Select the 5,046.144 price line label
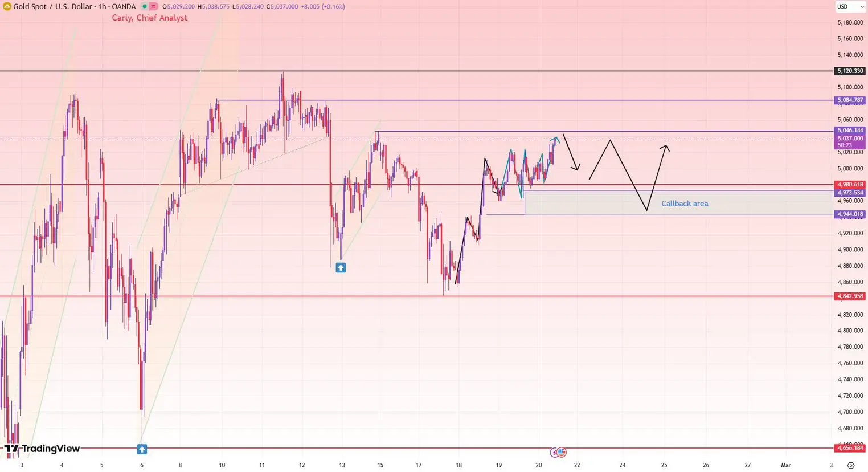The height and width of the screenshot is (472, 868). pos(850,131)
